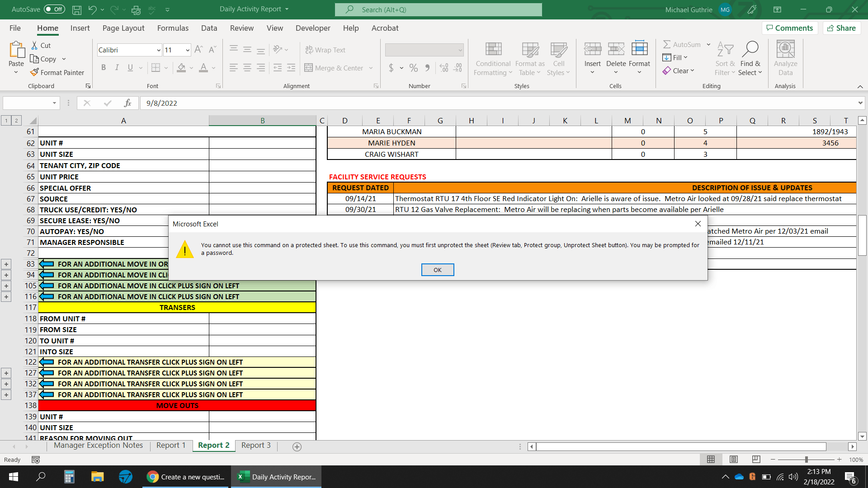868x488 pixels.
Task: Close the Microsoft Excel dialog with X
Action: (698, 224)
